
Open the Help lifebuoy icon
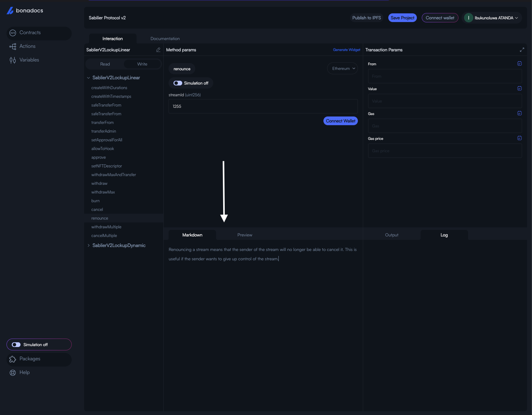pyautogui.click(x=13, y=373)
